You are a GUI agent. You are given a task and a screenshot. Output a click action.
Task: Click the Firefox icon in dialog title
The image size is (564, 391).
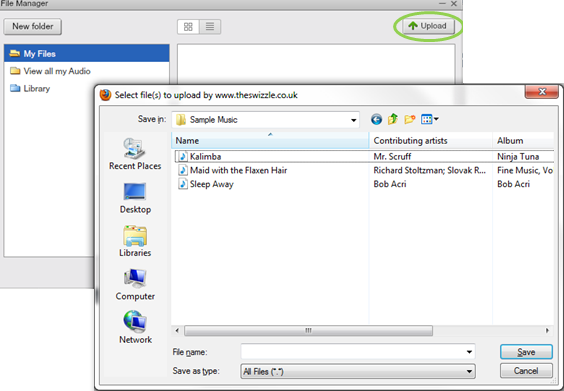[x=105, y=95]
